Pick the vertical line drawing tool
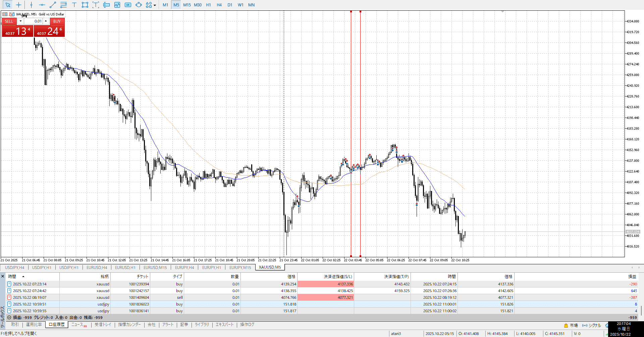Screen dimensions: 644x337 31,5
